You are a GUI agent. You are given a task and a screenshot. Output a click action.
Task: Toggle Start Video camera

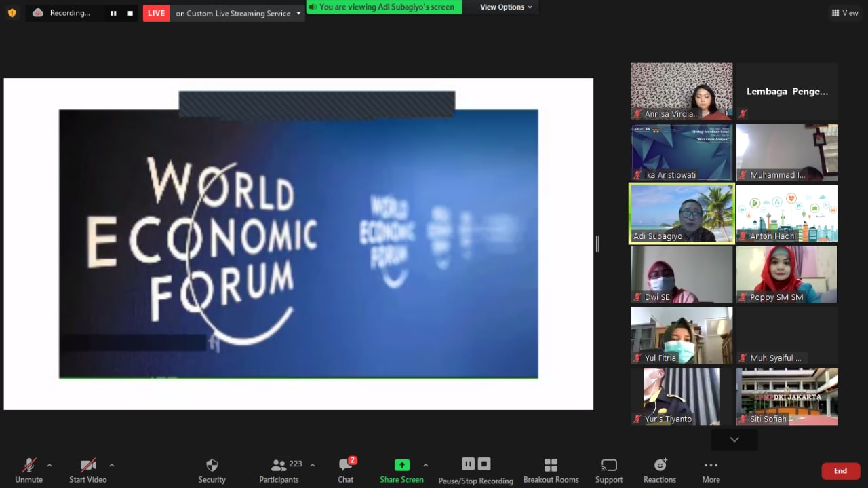[88, 466]
